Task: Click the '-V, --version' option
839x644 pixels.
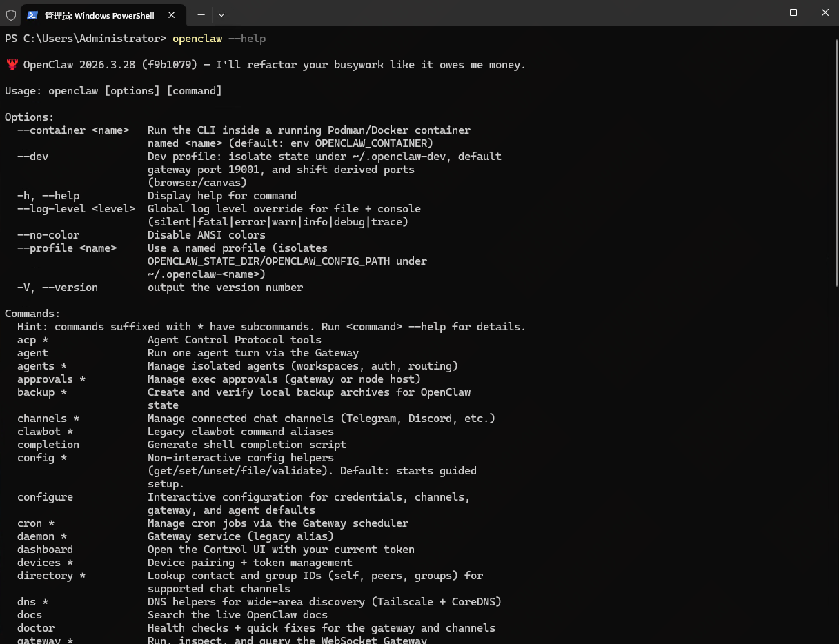Action: pos(57,288)
